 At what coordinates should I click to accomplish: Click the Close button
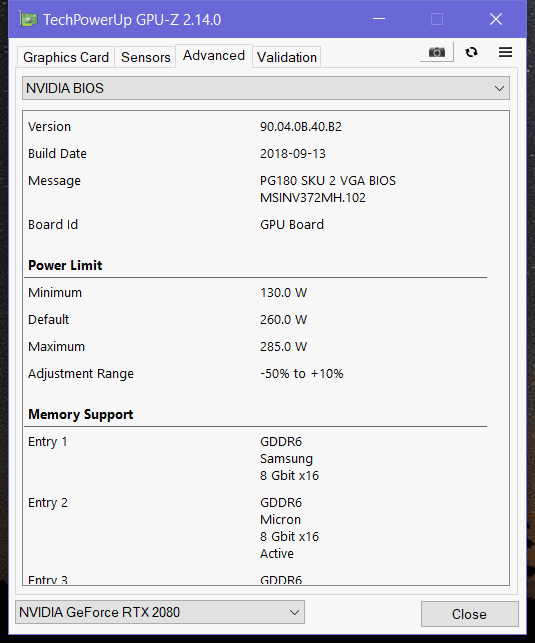(x=469, y=614)
